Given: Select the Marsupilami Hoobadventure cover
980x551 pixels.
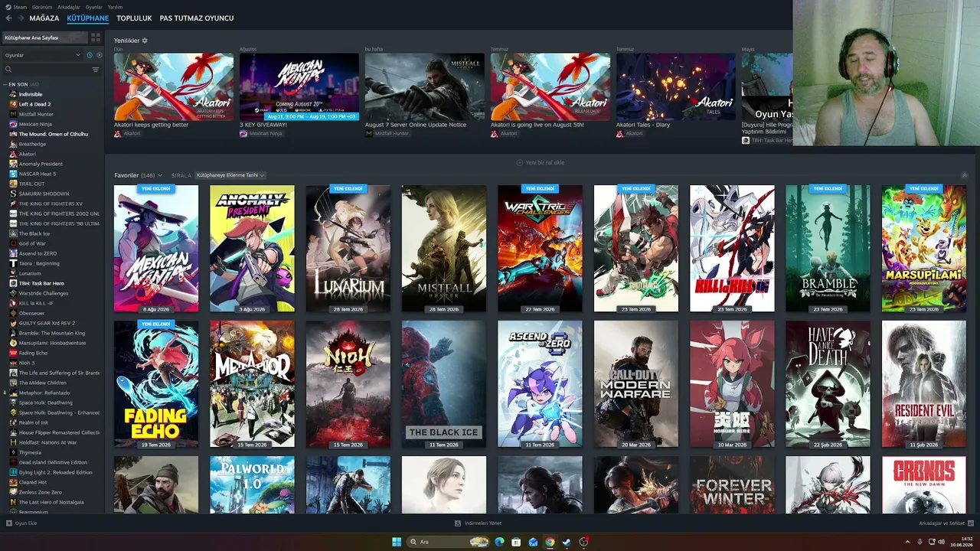Looking at the screenshot, I should point(924,249).
